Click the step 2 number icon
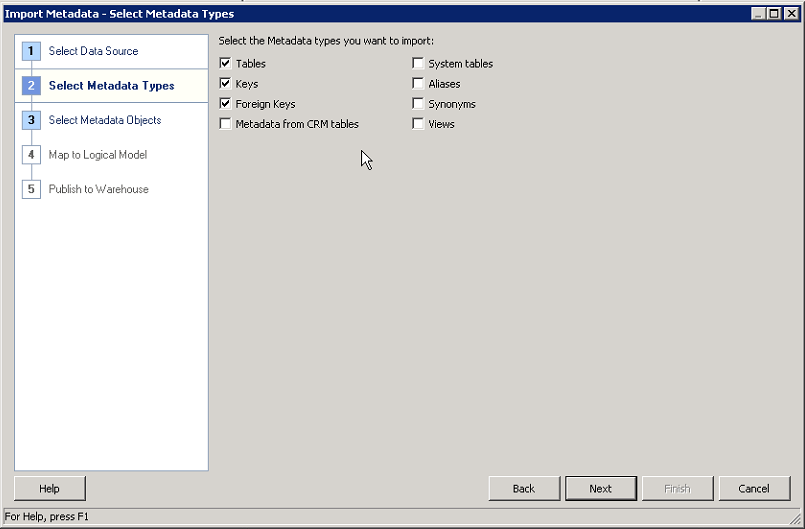805x529 pixels. point(31,86)
